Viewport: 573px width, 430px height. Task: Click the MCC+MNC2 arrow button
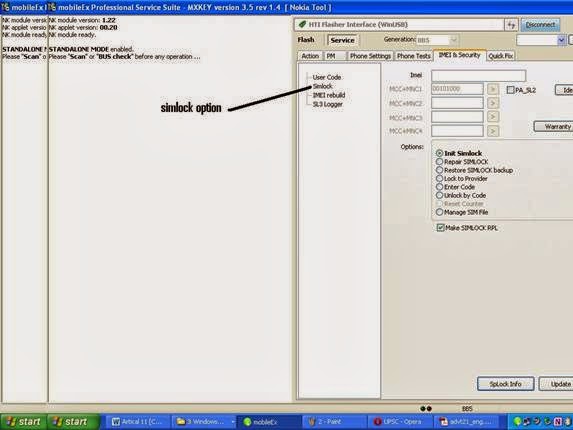point(493,103)
